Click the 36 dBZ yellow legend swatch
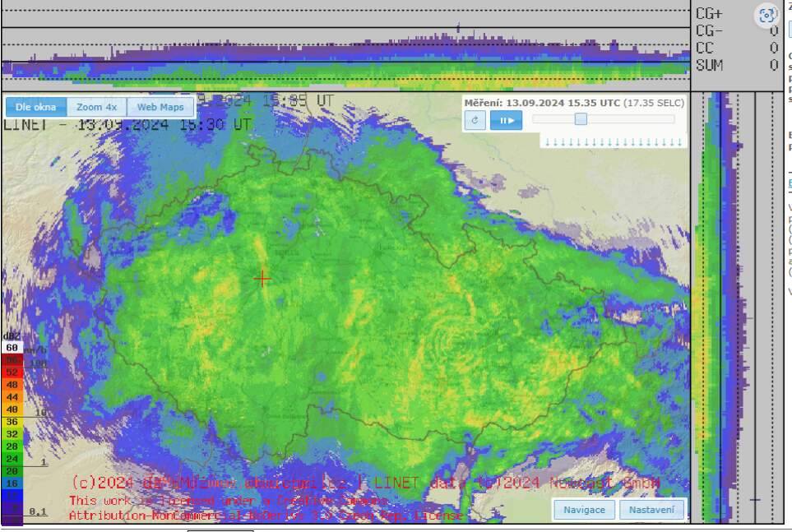 pyautogui.click(x=12, y=422)
